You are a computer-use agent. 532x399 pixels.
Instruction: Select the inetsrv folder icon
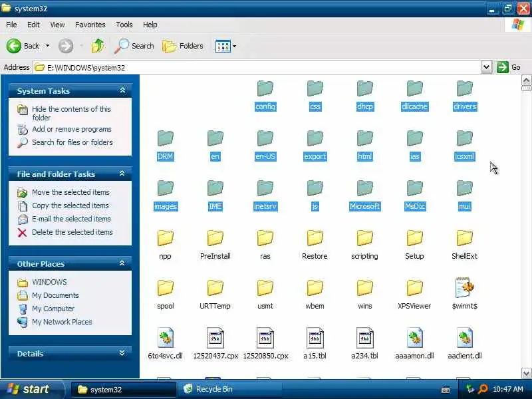point(265,188)
